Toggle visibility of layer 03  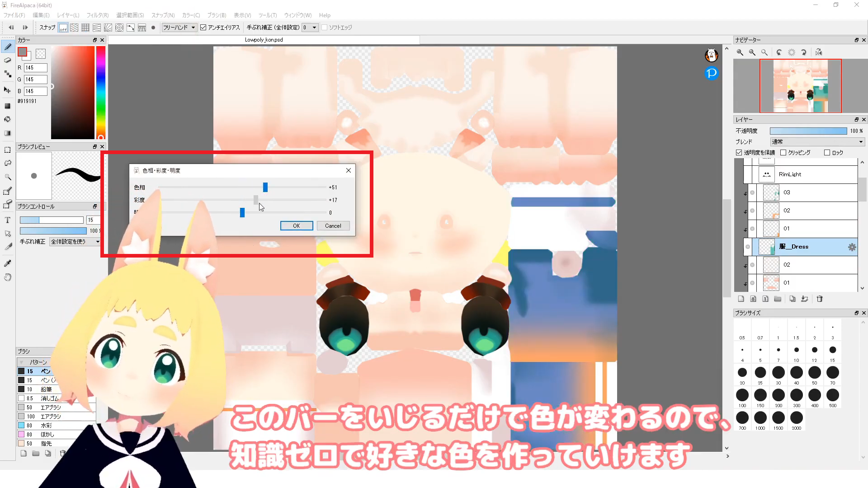[752, 193]
